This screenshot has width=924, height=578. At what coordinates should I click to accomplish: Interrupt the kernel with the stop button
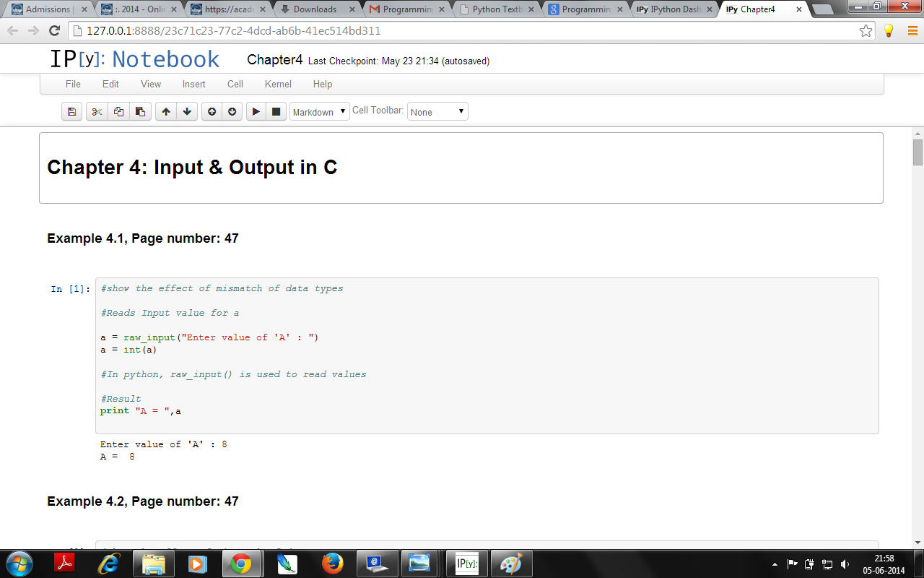276,112
